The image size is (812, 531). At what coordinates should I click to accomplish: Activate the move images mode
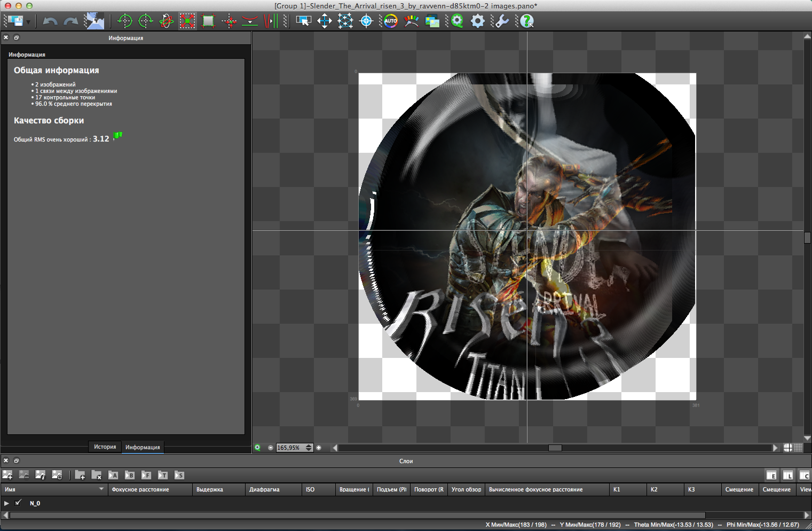325,21
